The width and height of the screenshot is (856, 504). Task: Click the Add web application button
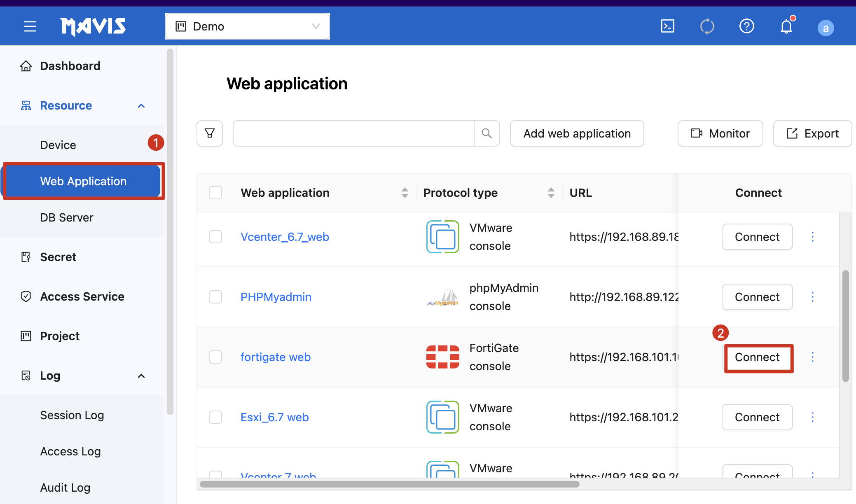[577, 133]
